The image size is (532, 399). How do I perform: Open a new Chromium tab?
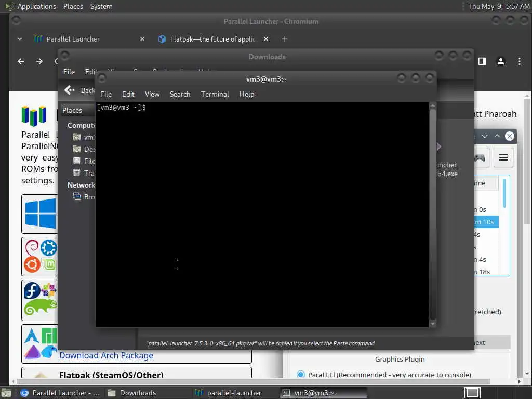pos(284,39)
